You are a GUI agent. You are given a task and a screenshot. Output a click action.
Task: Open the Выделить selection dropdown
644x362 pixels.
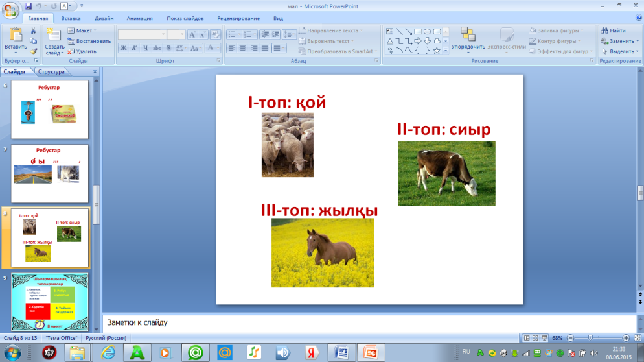pos(620,51)
